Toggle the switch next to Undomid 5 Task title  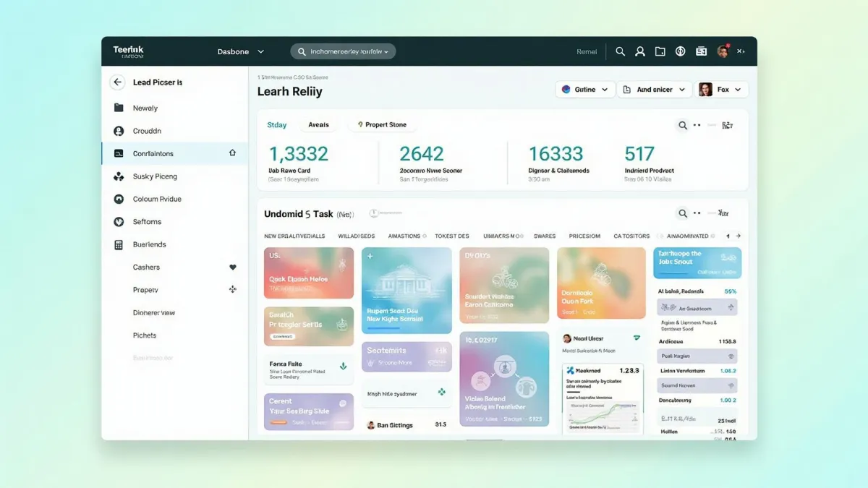385,213
